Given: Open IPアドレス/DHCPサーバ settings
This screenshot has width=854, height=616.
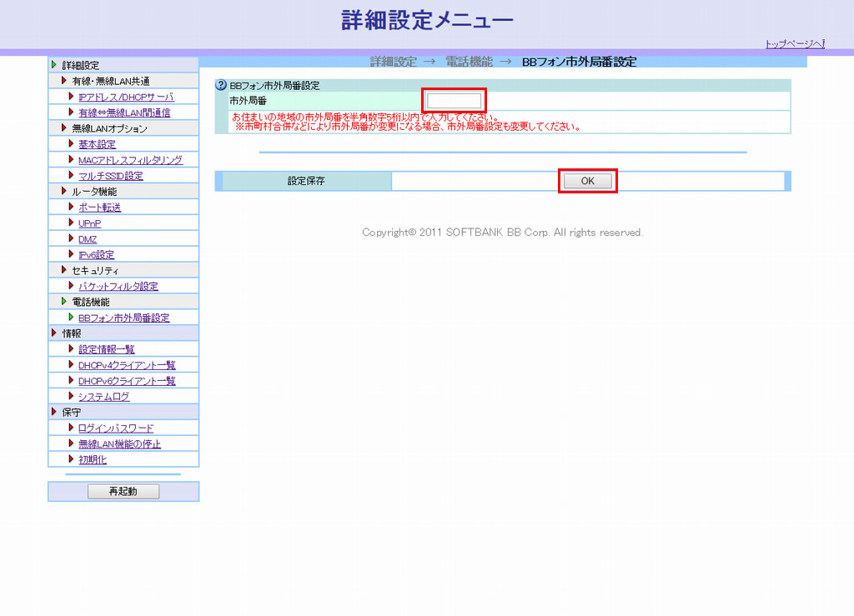Looking at the screenshot, I should pos(126,97).
